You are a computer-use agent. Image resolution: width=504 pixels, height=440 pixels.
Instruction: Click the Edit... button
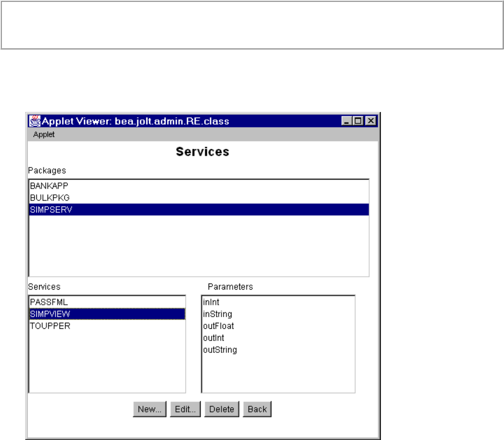point(185,409)
